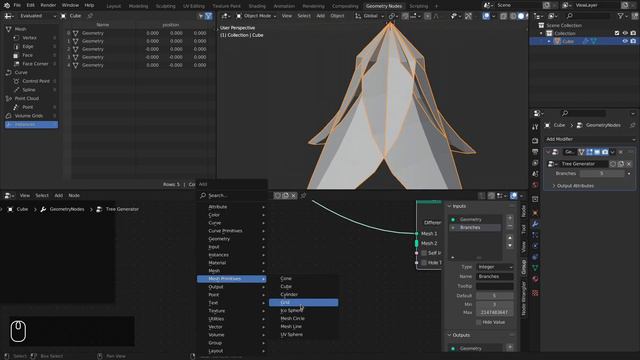Open the Evaluated object mode dropdown
This screenshot has width=640, height=360.
[37, 16]
